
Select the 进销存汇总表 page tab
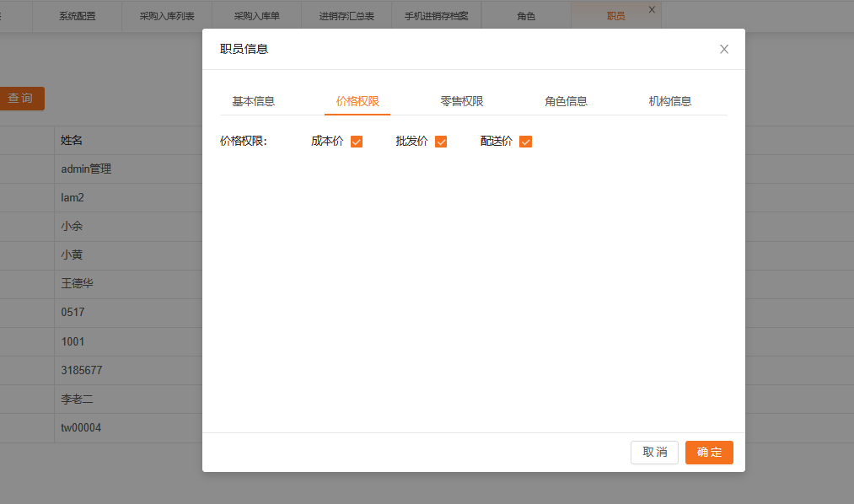point(346,16)
